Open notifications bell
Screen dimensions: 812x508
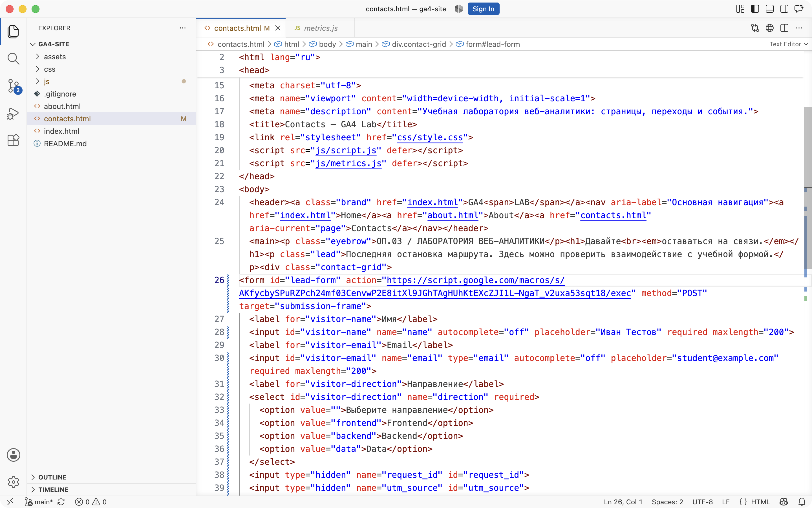pos(802,502)
